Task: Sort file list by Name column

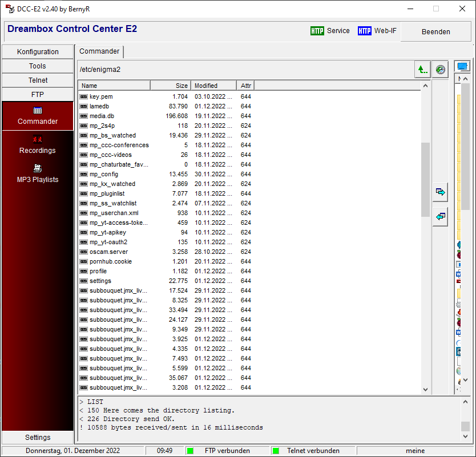Action: pos(114,86)
